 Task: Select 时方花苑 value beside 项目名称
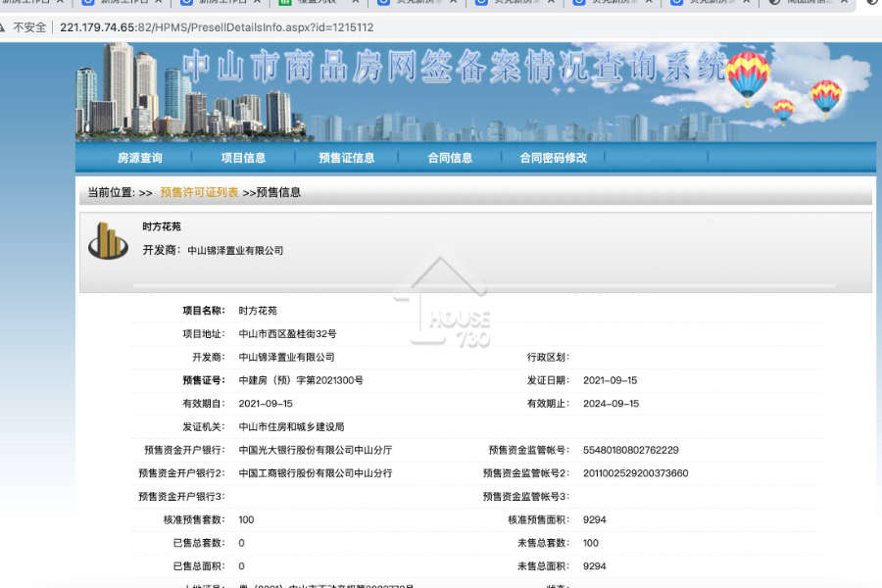[258, 311]
